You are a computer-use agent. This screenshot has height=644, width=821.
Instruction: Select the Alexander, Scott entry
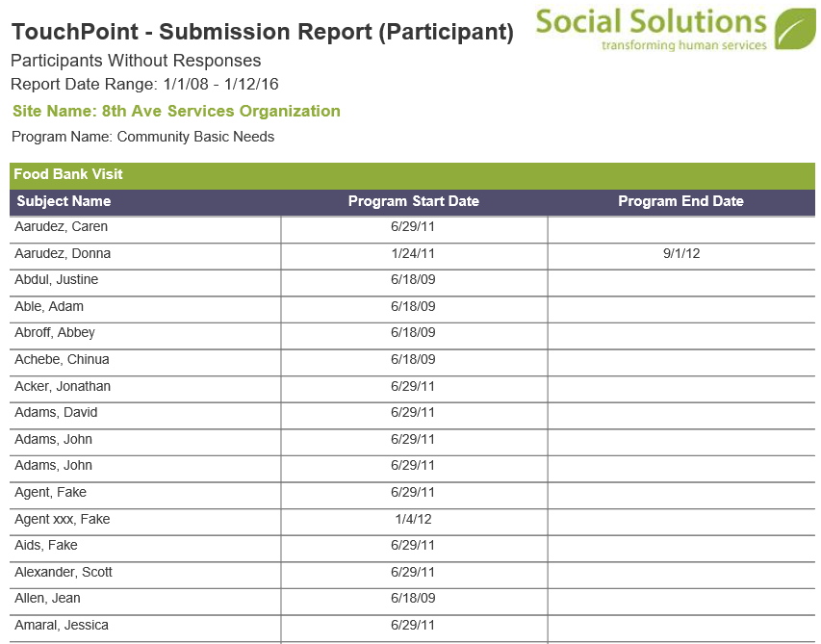pos(64,572)
